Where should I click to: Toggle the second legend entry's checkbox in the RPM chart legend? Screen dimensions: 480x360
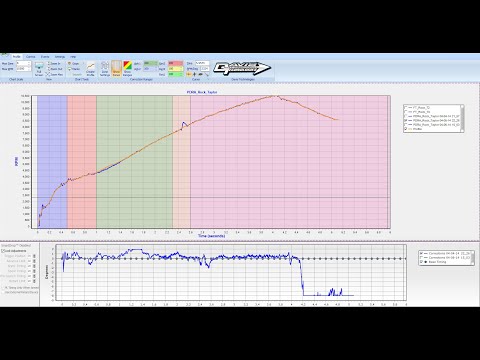tap(406, 112)
